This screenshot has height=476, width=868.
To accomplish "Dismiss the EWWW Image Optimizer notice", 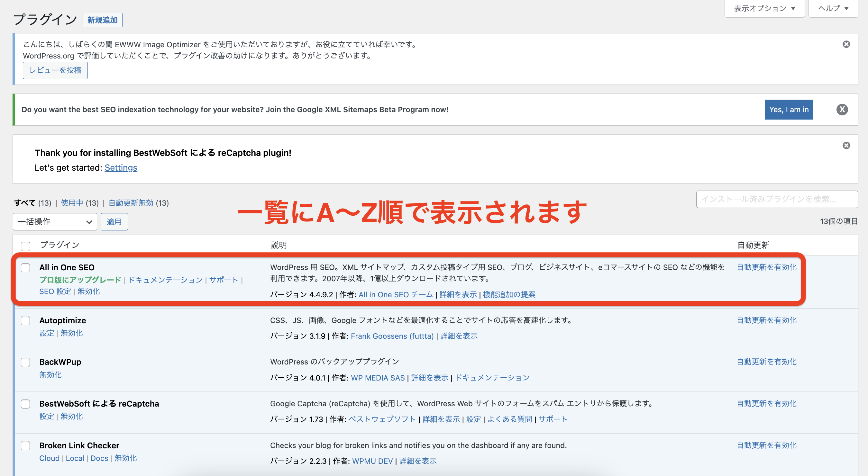I will tap(846, 44).
